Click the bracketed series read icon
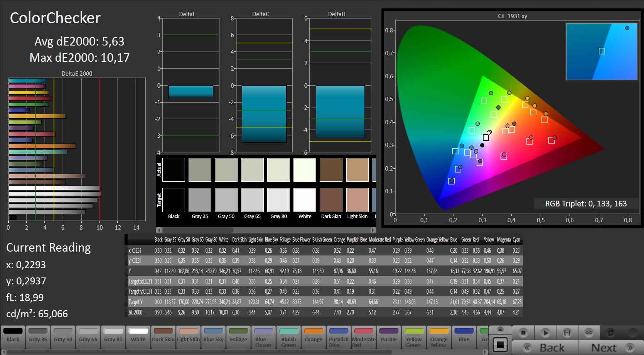644x355 pixels. 567,333
